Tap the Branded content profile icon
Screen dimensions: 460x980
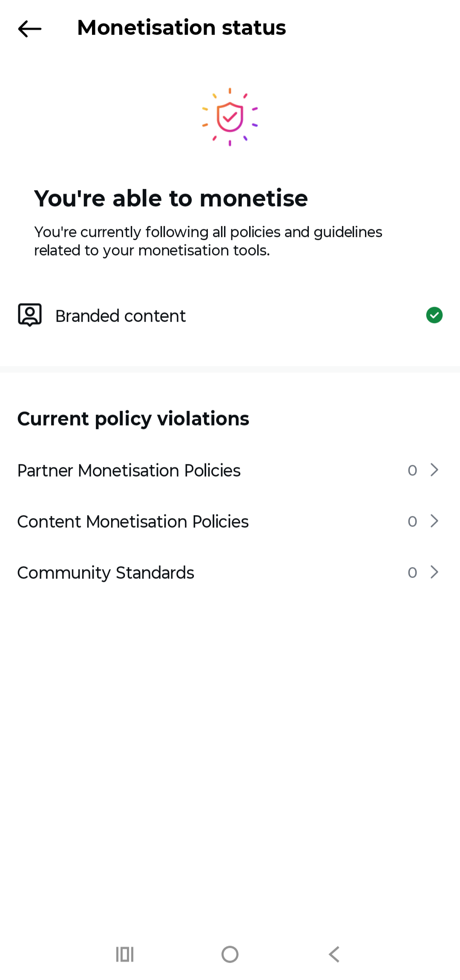pos(29,315)
